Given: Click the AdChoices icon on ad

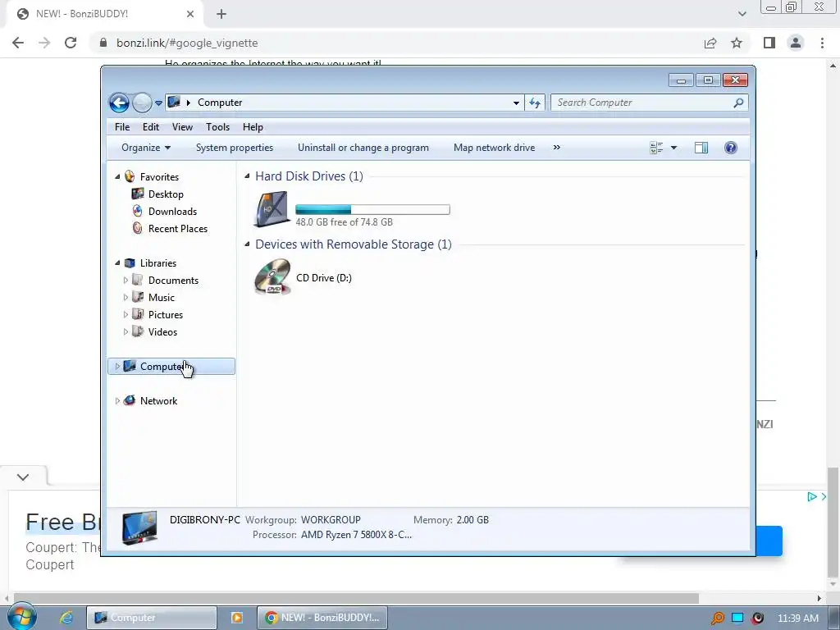Looking at the screenshot, I should (812, 496).
